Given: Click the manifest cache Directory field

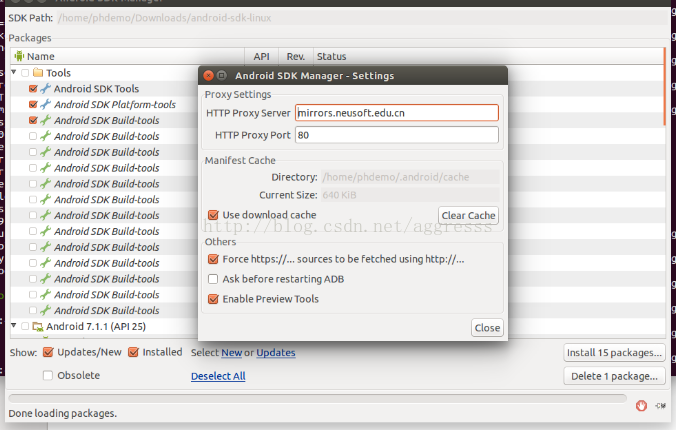Looking at the screenshot, I should click(x=410, y=177).
